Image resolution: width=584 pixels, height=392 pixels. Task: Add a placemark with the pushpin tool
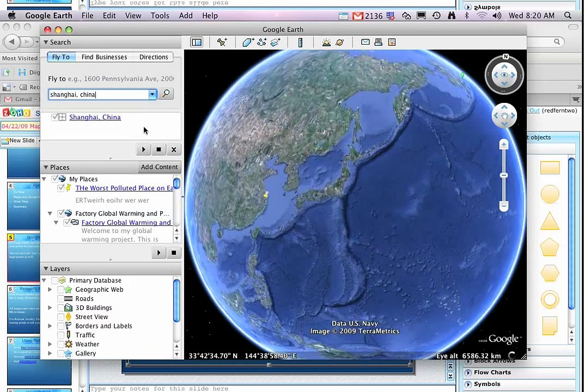222,42
